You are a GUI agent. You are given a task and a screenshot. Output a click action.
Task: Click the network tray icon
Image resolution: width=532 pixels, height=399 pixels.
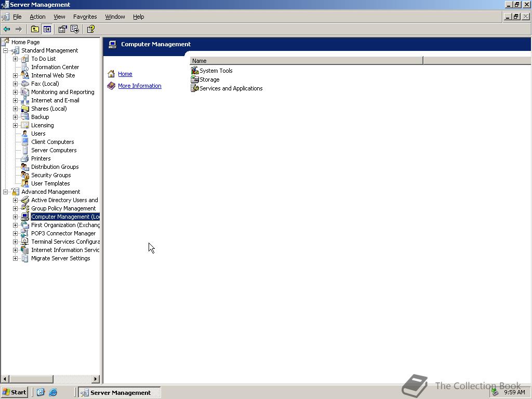(x=495, y=393)
